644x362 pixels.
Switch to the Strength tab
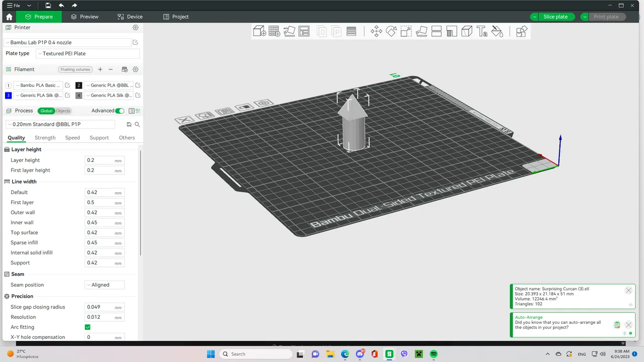pyautogui.click(x=45, y=138)
